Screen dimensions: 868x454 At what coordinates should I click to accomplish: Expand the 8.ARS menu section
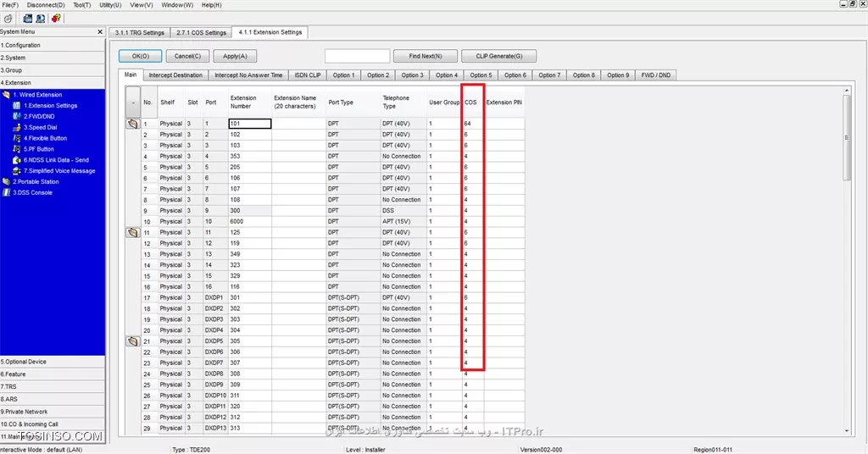(x=53, y=399)
